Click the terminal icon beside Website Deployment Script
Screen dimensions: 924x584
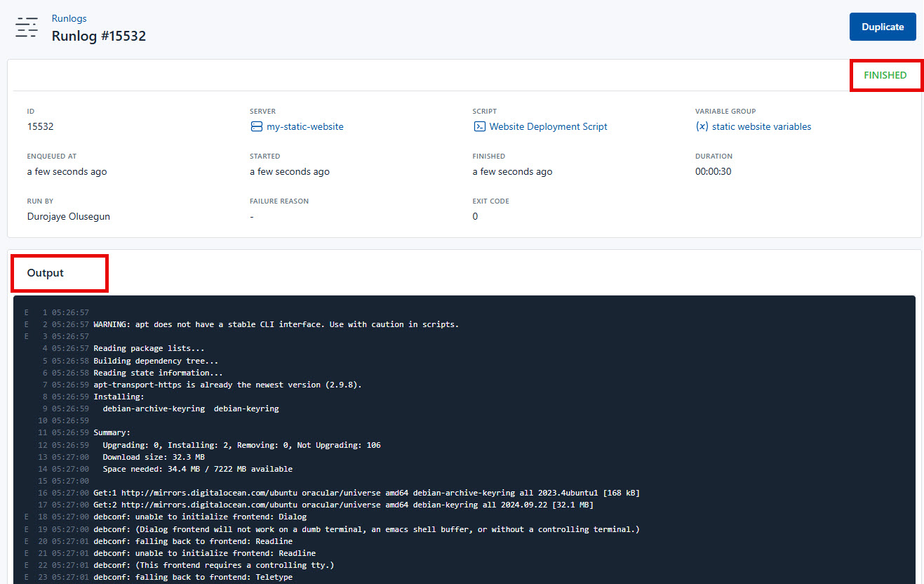(480, 126)
